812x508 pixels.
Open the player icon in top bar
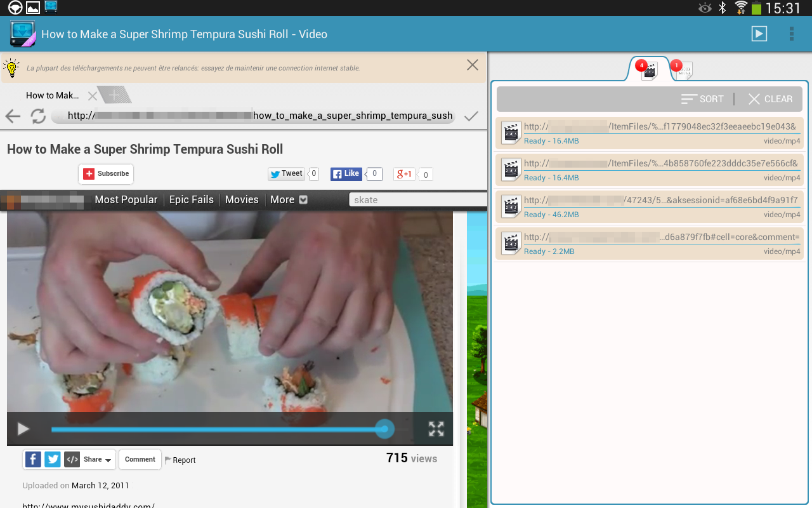point(759,34)
